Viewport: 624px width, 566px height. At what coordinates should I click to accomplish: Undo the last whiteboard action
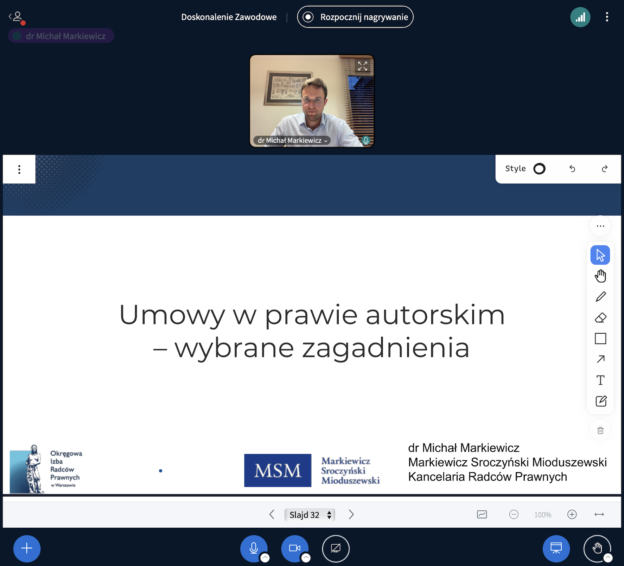[x=572, y=169]
